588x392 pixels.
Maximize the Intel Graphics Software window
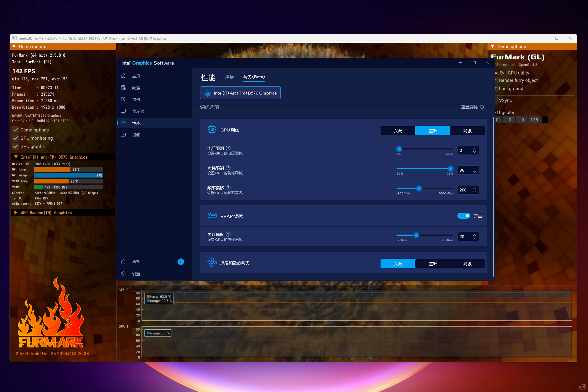click(474, 63)
